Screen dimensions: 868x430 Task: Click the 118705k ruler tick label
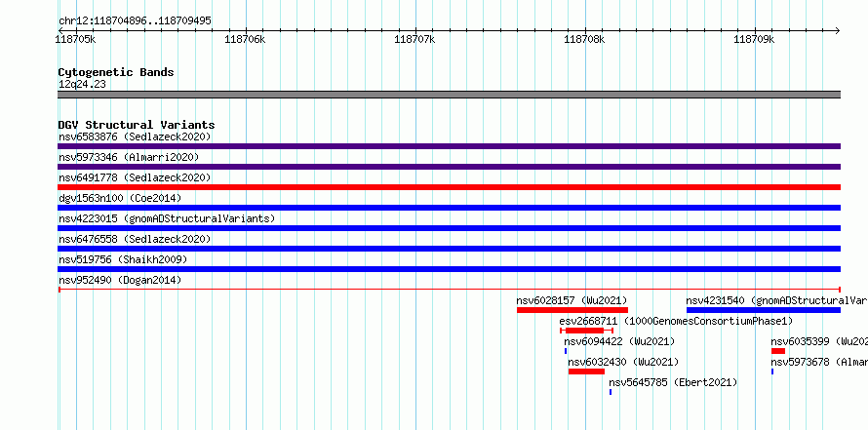pos(76,39)
